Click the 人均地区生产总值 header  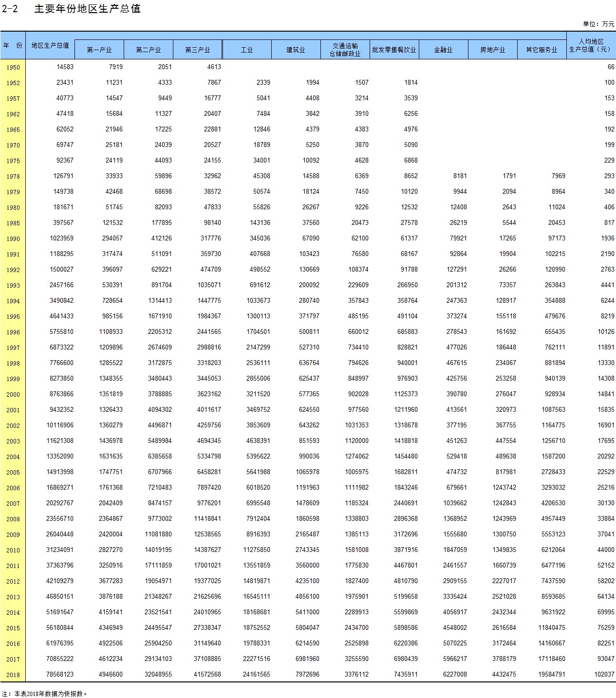[x=591, y=45]
